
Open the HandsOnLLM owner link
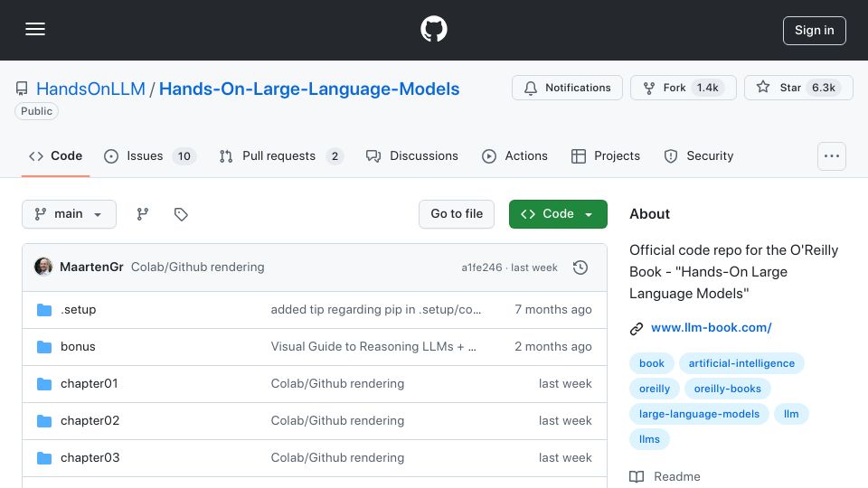[x=90, y=89]
